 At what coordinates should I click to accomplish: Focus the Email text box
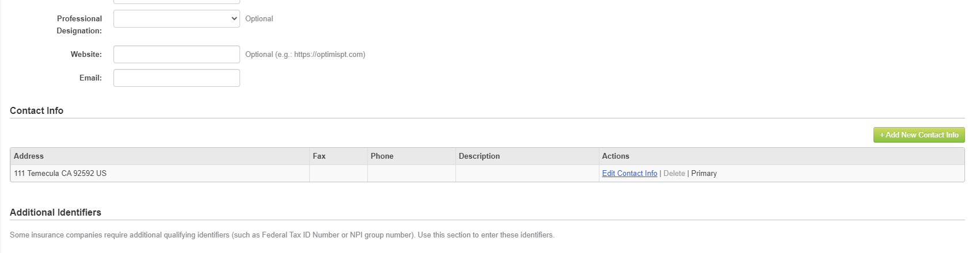pyautogui.click(x=176, y=78)
